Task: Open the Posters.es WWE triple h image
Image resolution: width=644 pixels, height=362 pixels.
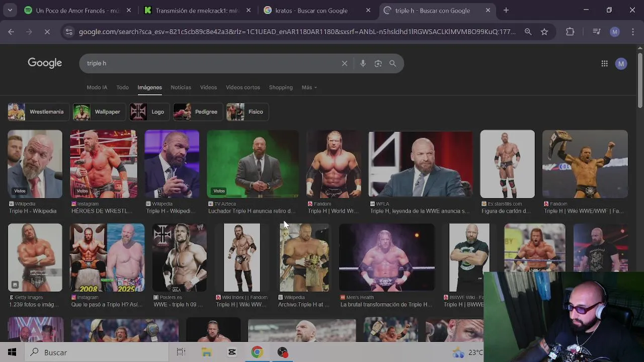Action: [x=179, y=257]
